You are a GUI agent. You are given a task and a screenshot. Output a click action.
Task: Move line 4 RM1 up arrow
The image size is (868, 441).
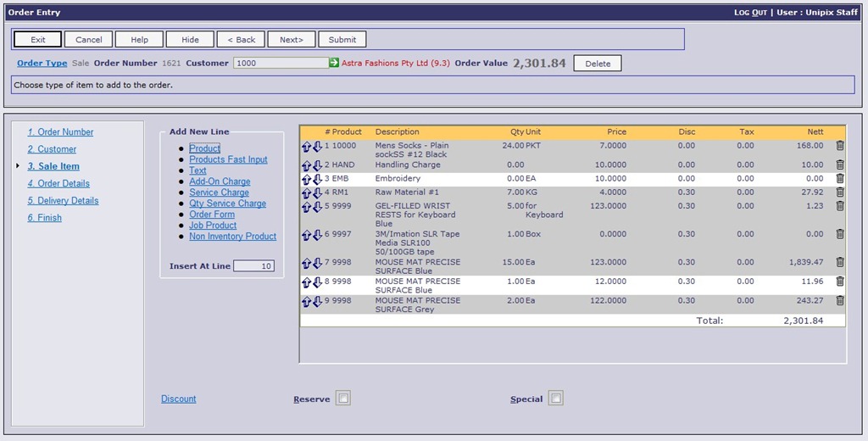307,193
